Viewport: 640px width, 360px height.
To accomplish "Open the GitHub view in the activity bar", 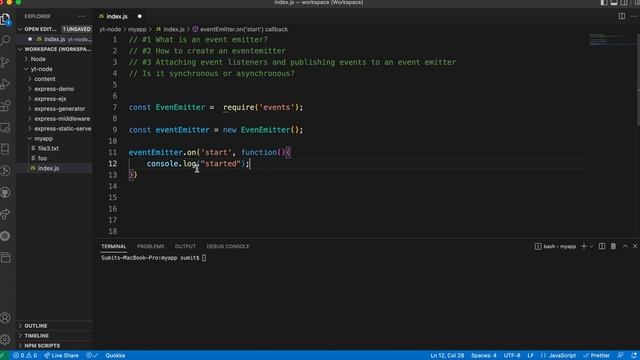I will tap(5, 192).
